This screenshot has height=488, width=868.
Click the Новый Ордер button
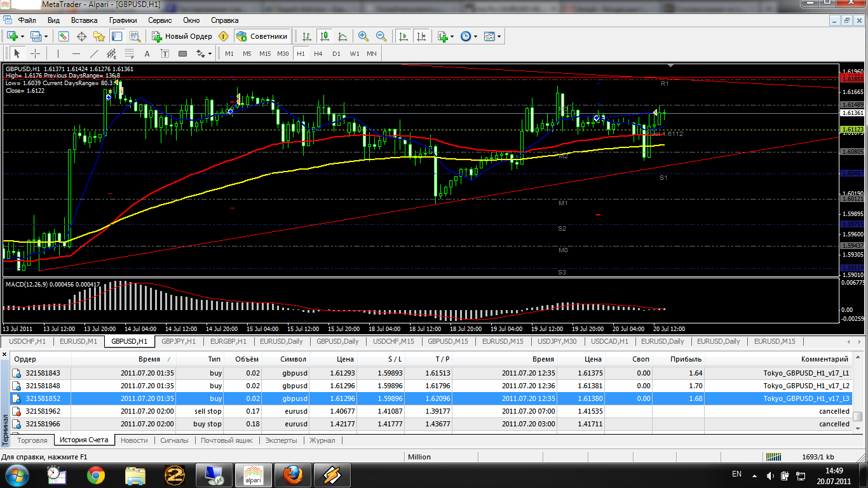point(182,36)
